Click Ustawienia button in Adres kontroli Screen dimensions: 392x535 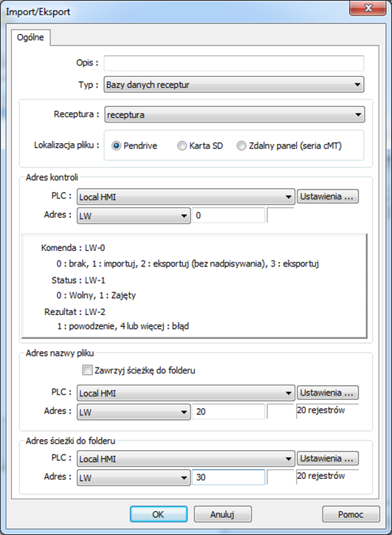click(x=328, y=196)
